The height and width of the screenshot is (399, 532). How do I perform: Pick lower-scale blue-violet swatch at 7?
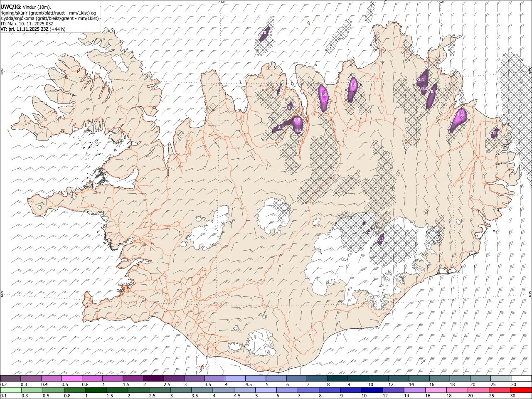point(308,390)
